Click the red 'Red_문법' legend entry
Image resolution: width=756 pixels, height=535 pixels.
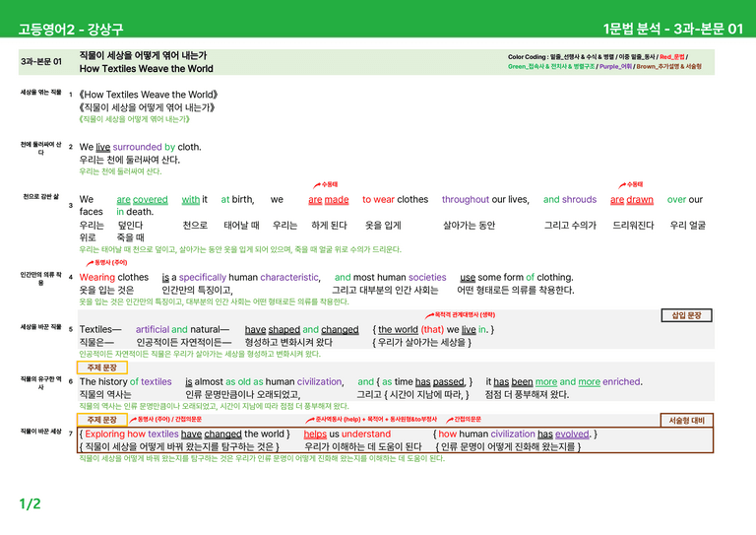pyautogui.click(x=671, y=57)
